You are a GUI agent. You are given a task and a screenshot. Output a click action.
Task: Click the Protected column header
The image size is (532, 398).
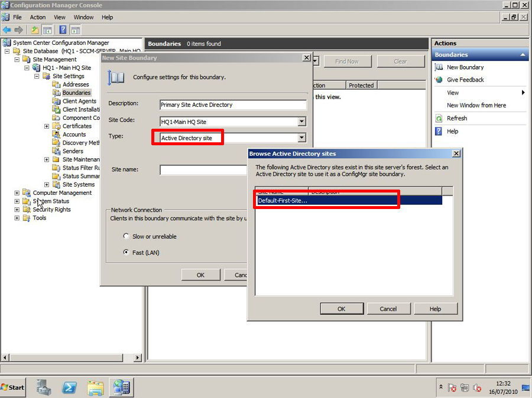[x=361, y=86]
